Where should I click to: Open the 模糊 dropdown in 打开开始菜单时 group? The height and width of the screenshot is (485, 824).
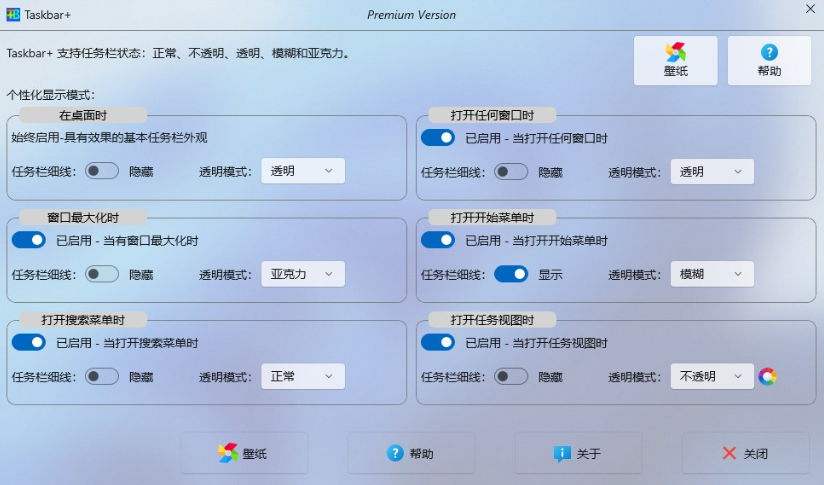pyautogui.click(x=712, y=274)
